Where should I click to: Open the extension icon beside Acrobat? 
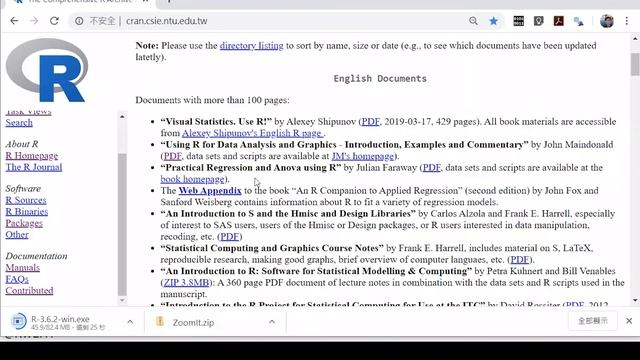[x=578, y=21]
